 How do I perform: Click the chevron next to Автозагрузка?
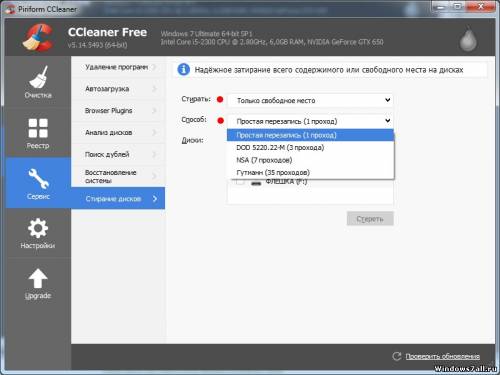point(154,89)
